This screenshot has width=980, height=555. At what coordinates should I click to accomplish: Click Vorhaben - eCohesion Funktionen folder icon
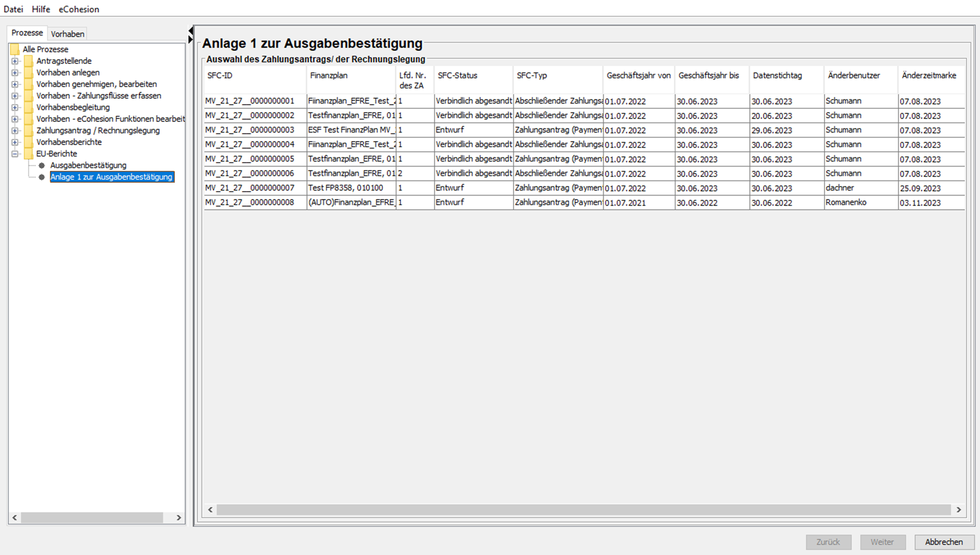point(29,119)
